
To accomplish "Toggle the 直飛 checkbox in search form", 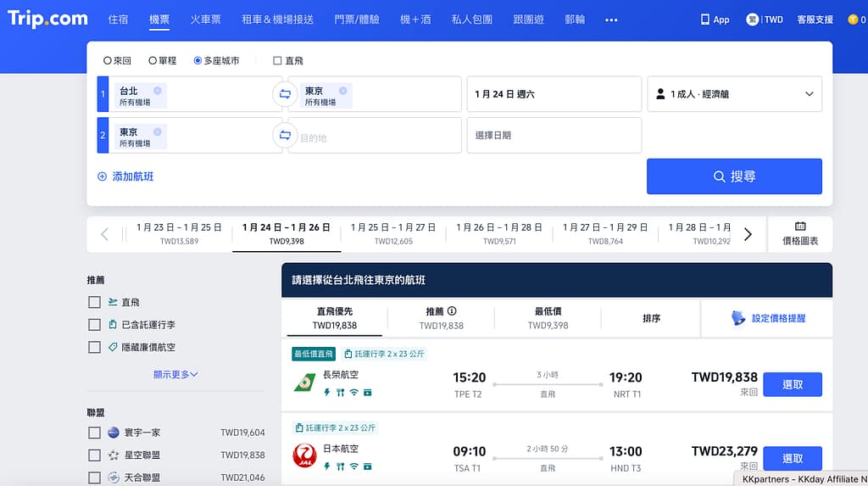I will click(x=277, y=60).
